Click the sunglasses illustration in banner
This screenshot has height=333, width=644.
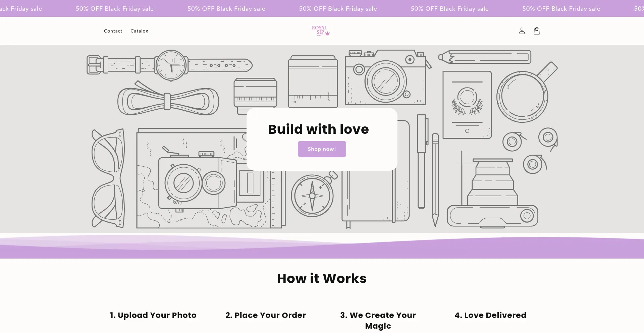108,178
